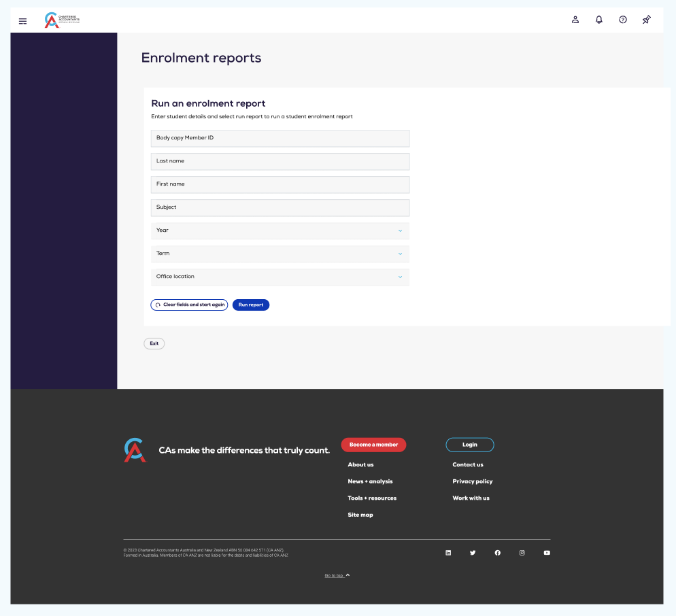676x616 pixels.
Task: Click the account profile icon
Action: (x=575, y=20)
